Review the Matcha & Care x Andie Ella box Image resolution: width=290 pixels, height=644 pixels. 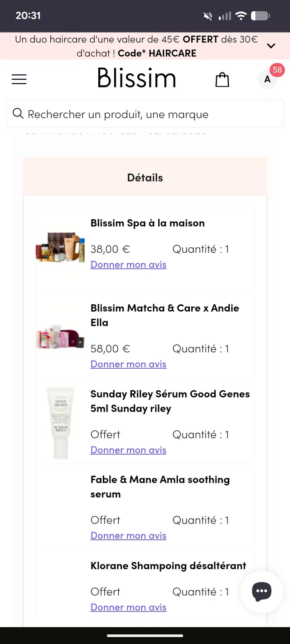coord(128,364)
